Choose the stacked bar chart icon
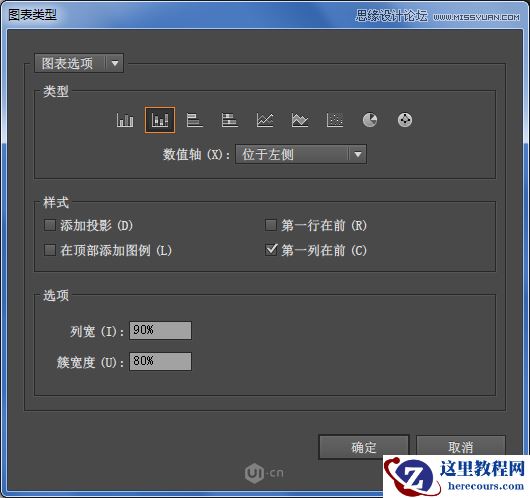530x498 pixels. (x=230, y=120)
